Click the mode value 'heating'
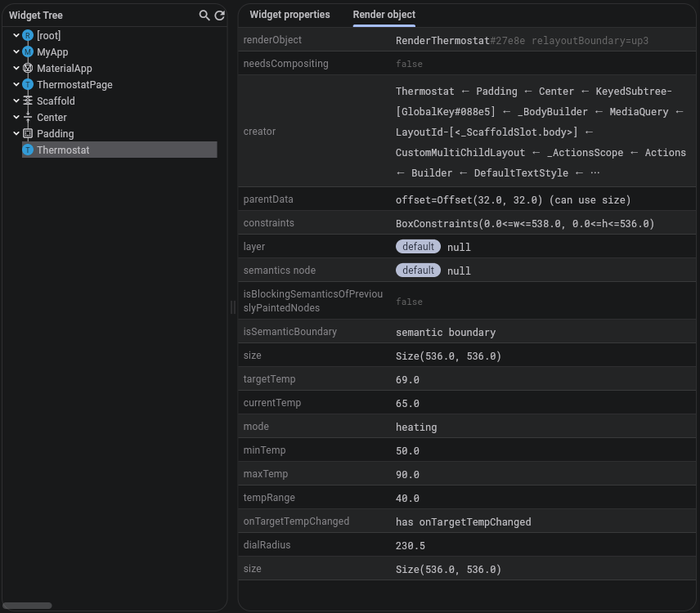Image resolution: width=700 pixels, height=613 pixels. point(416,427)
